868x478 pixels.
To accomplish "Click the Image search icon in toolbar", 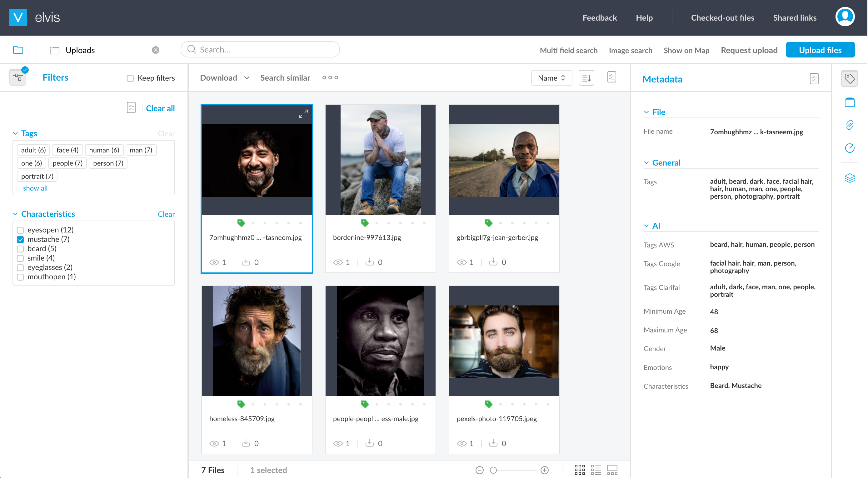I will click(x=630, y=50).
